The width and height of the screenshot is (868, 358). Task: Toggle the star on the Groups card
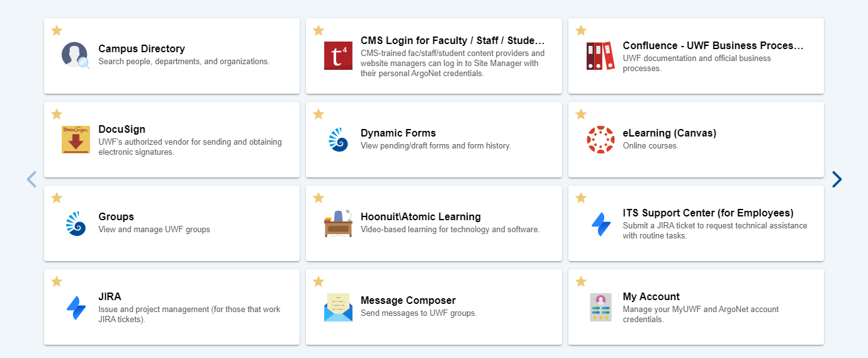click(57, 198)
